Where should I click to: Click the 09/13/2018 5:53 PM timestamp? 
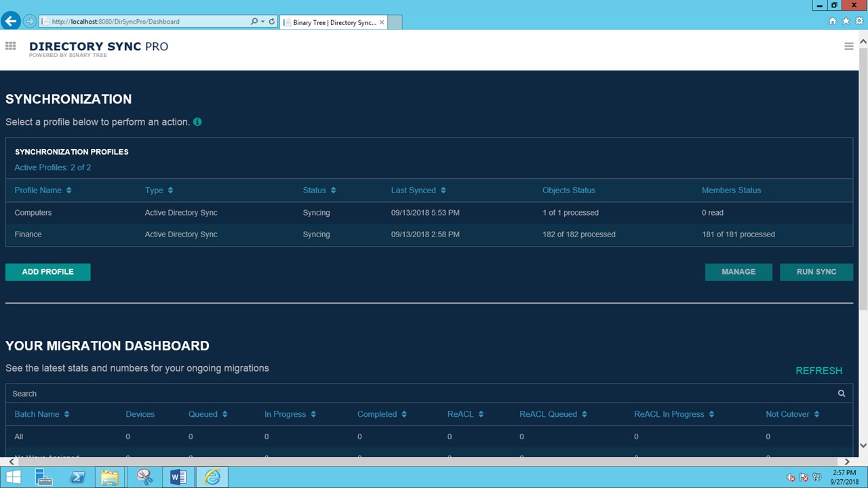(425, 213)
